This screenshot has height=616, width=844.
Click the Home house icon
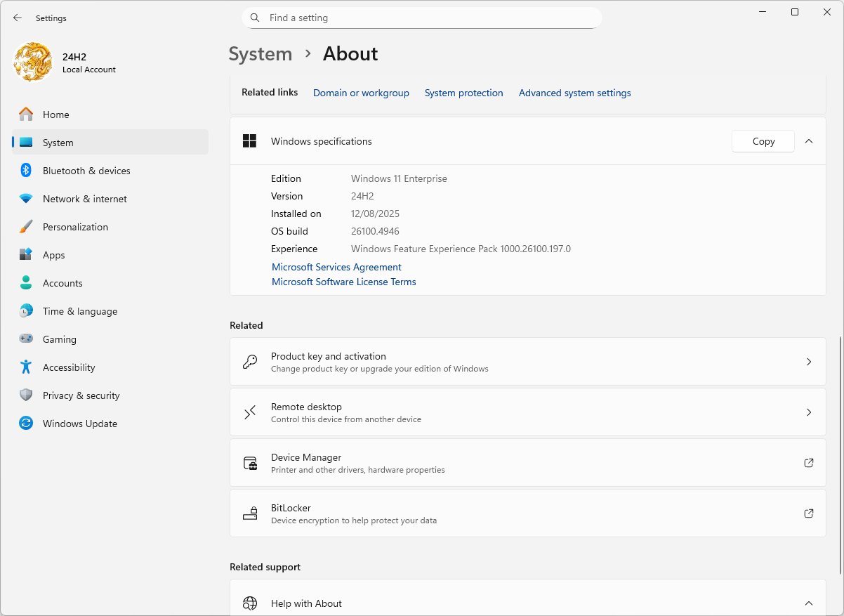tap(26, 114)
